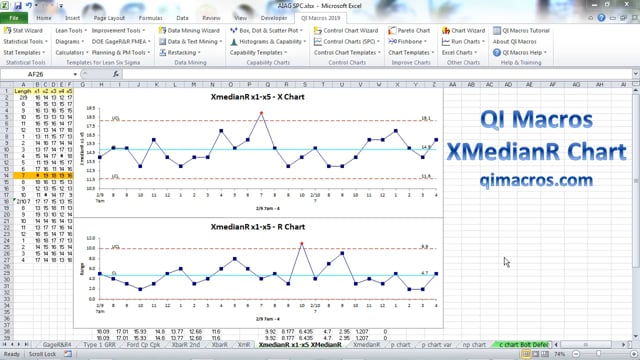
Task: Open the p chart sheet tab
Action: coord(400,345)
